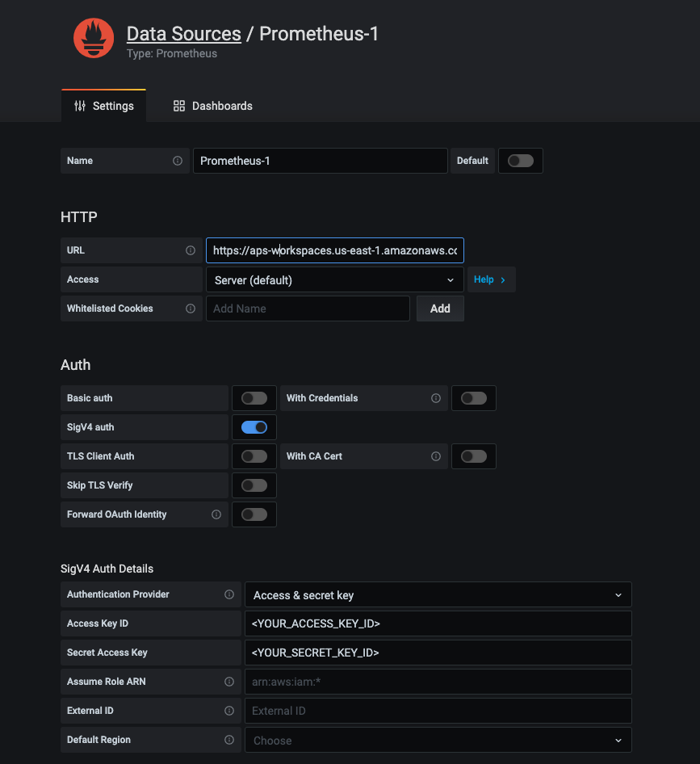700x764 pixels.
Task: Click the info icon next to URL
Action: [190, 250]
